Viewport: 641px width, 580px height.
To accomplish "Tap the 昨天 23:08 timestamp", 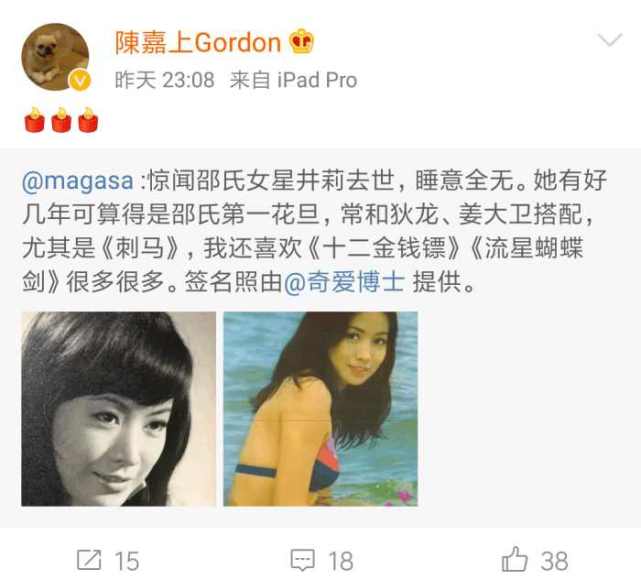I will click(x=164, y=80).
